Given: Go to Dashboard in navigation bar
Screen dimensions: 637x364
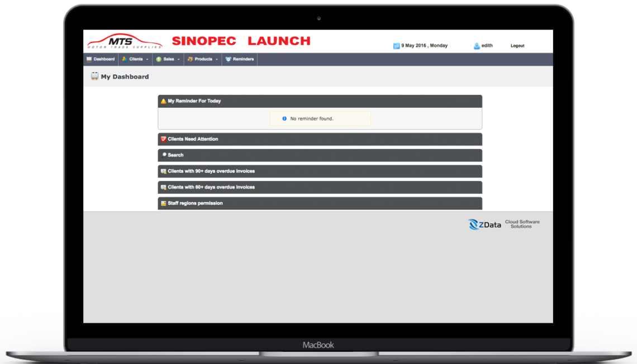Looking at the screenshot, I should pos(101,59).
